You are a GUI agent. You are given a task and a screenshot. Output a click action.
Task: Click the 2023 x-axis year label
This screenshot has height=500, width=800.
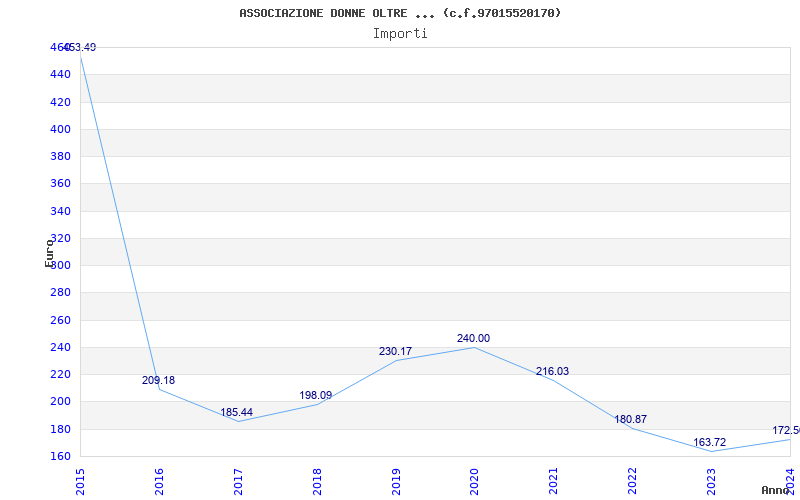[711, 481]
